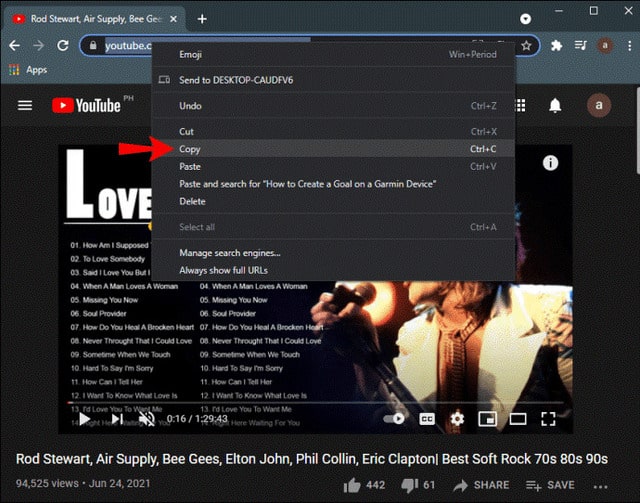The height and width of the screenshot is (503, 640).
Task: Choose Send to DESKTOP-CAUDFV6
Action: point(333,80)
